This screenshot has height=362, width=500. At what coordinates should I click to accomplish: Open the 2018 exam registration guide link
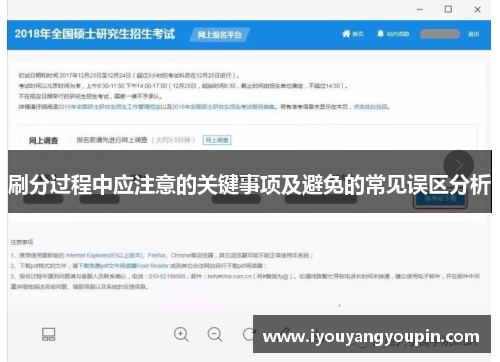tap(223, 107)
